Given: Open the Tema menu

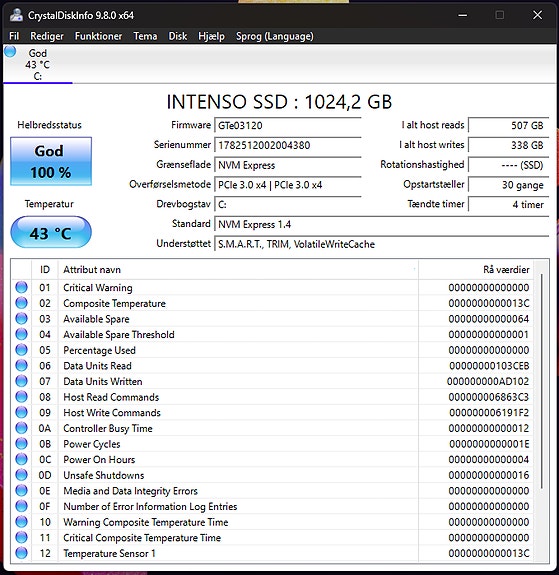Looking at the screenshot, I should [x=145, y=36].
